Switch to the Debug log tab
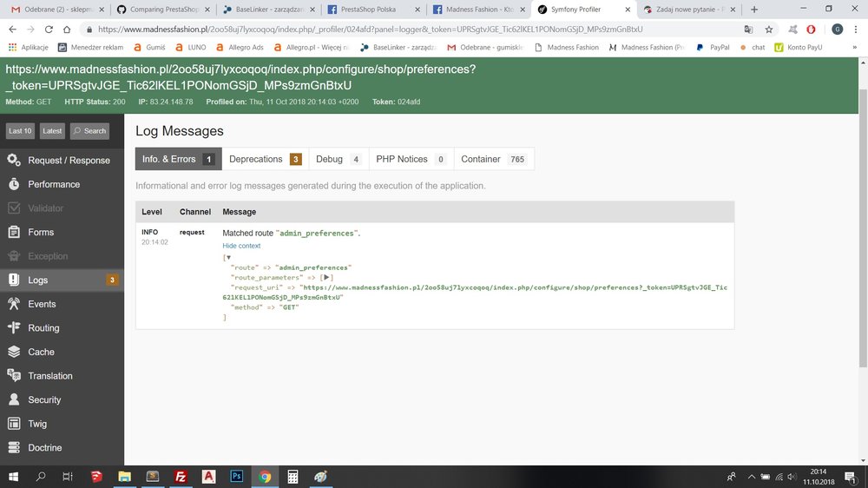Image resolution: width=868 pixels, height=488 pixels. point(339,159)
